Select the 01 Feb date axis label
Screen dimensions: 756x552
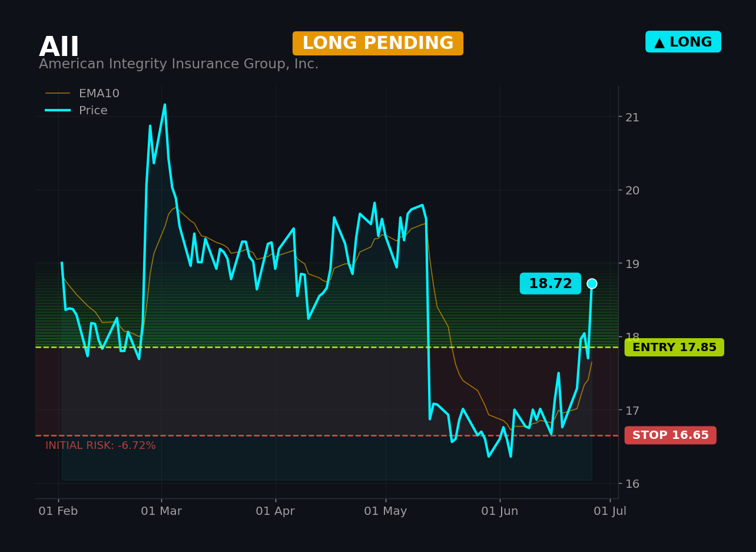click(58, 511)
